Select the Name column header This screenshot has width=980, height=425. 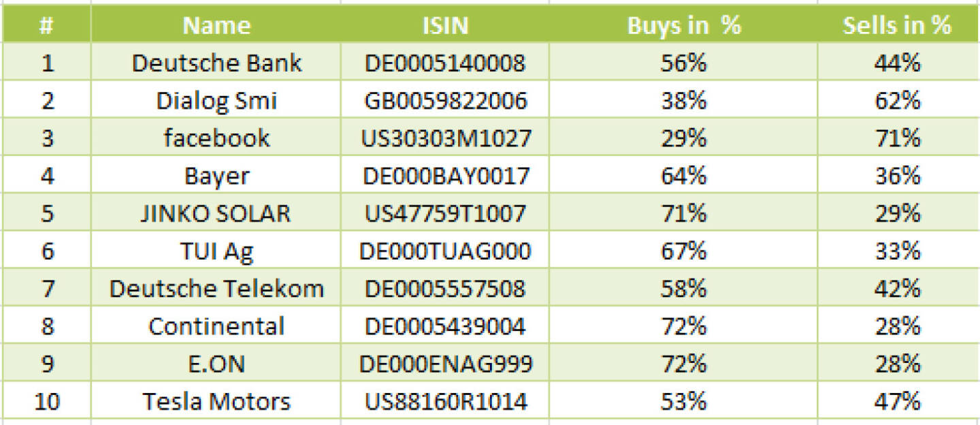(x=216, y=25)
